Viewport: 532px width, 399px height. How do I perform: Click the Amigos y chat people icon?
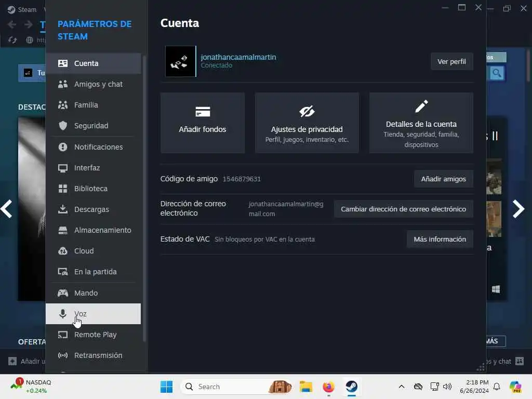click(63, 84)
